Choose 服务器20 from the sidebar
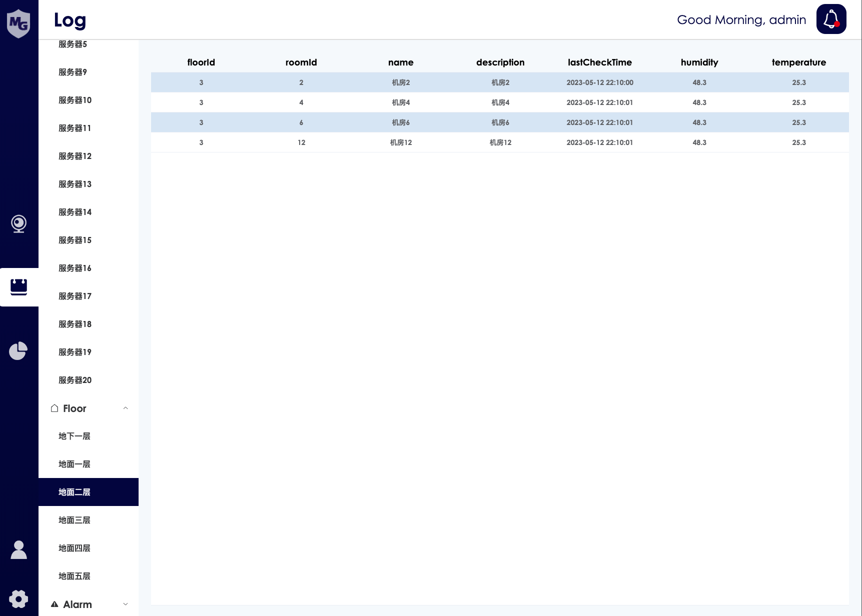862x616 pixels. tap(75, 380)
